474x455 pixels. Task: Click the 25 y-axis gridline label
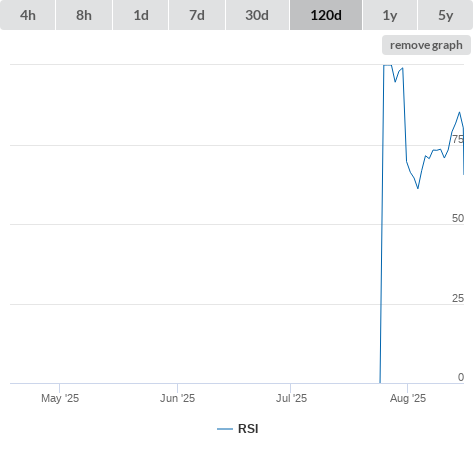(x=458, y=298)
